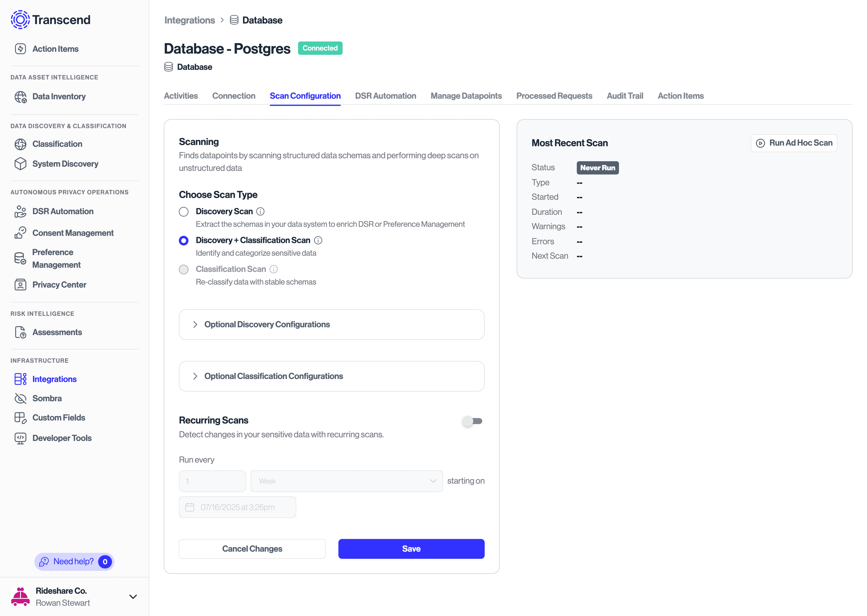Screen dimensions: 867x616
Task: Click the Run Ad Hoc Scan button
Action: coord(794,143)
